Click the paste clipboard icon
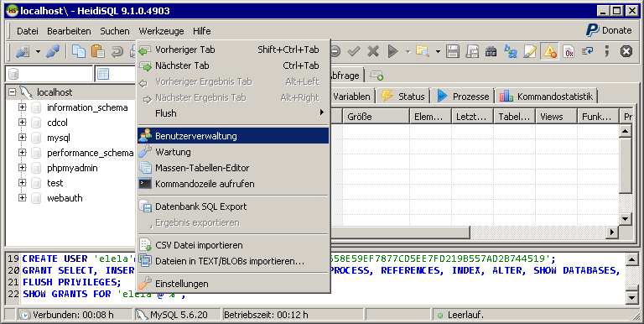The width and height of the screenshot is (644, 324). click(98, 51)
